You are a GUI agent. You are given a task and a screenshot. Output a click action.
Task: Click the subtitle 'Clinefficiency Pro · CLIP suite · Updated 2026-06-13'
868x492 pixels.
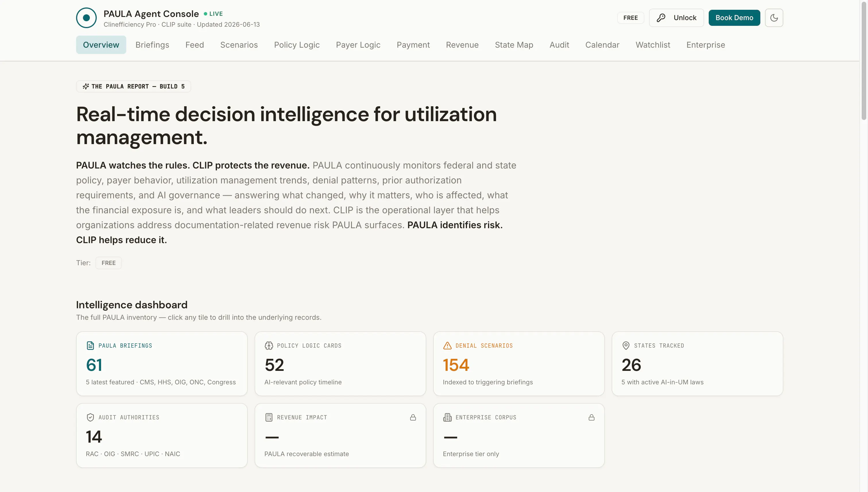181,25
